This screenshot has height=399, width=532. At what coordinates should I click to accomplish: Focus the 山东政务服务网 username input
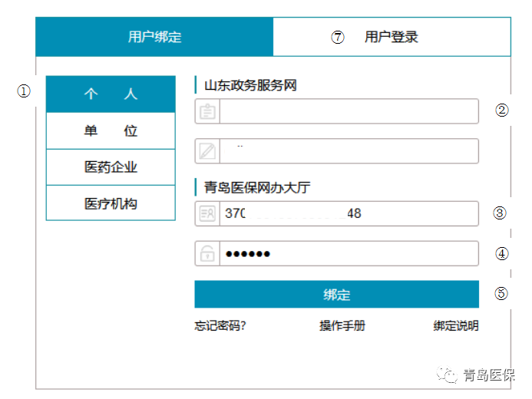(x=348, y=112)
